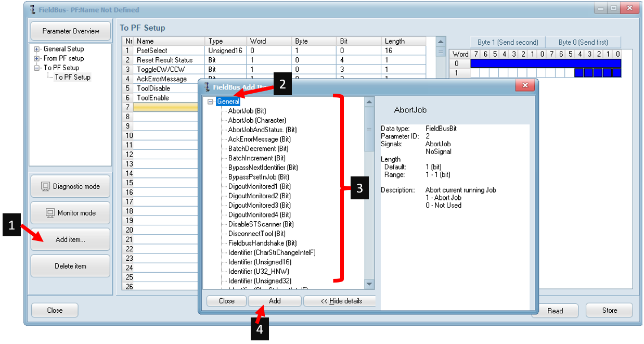Screen dimensions: 644x344
Task: Click the Delete item button
Action: coord(71,266)
